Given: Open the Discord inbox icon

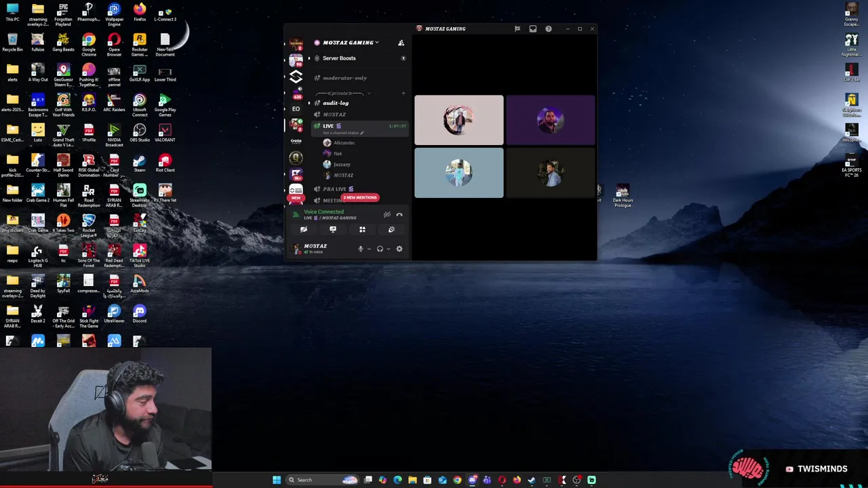Looking at the screenshot, I should (533, 29).
